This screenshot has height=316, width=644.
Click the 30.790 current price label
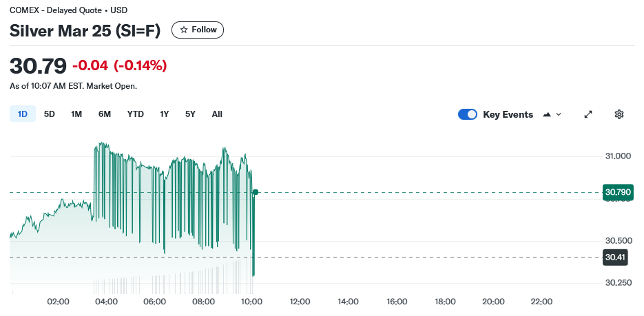618,192
